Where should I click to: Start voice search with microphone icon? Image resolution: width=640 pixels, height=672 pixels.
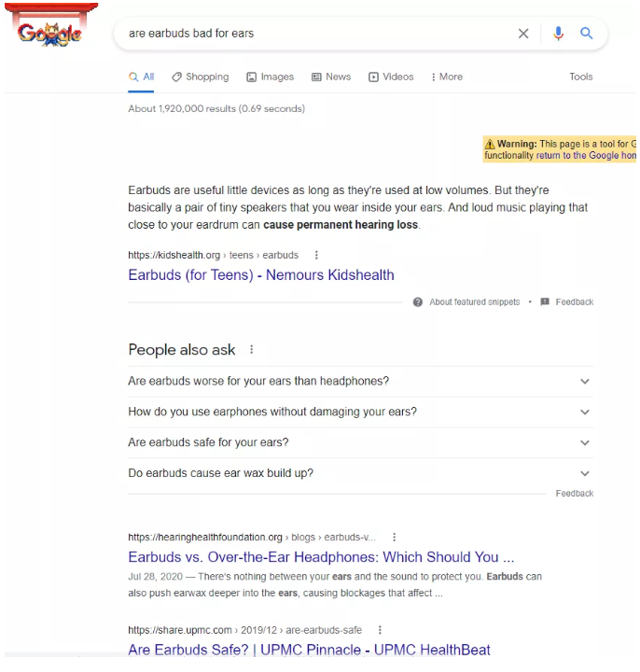(x=558, y=34)
